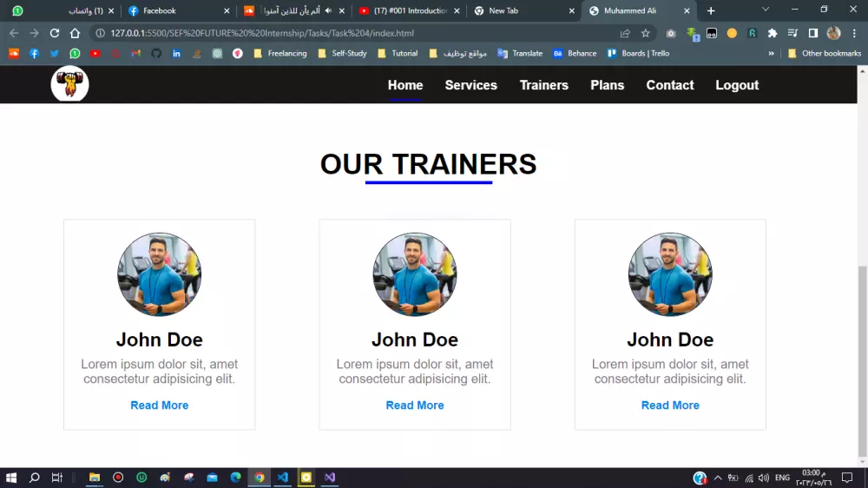The image size is (868, 488).
Task: Click Read More on the first trainer card
Action: click(160, 406)
